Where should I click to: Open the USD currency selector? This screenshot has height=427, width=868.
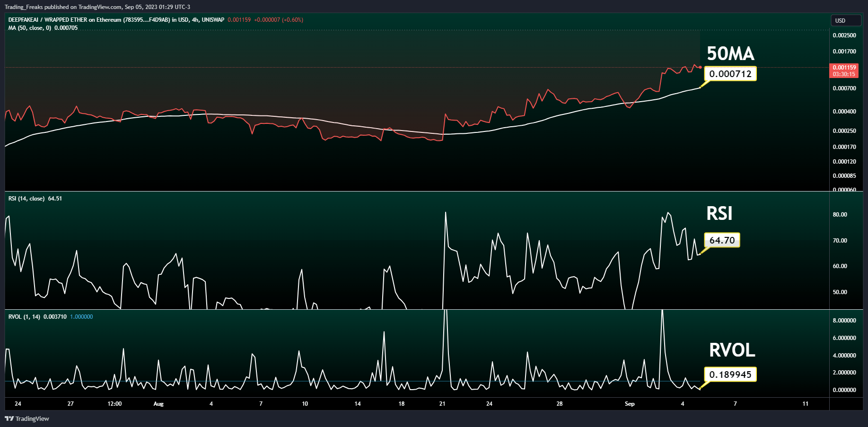(846, 20)
